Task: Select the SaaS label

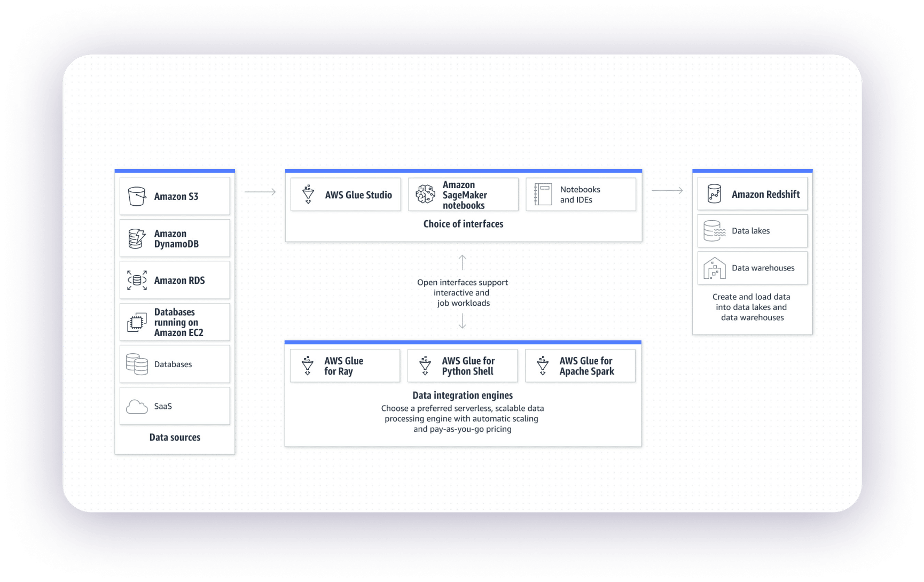Action: 163,406
